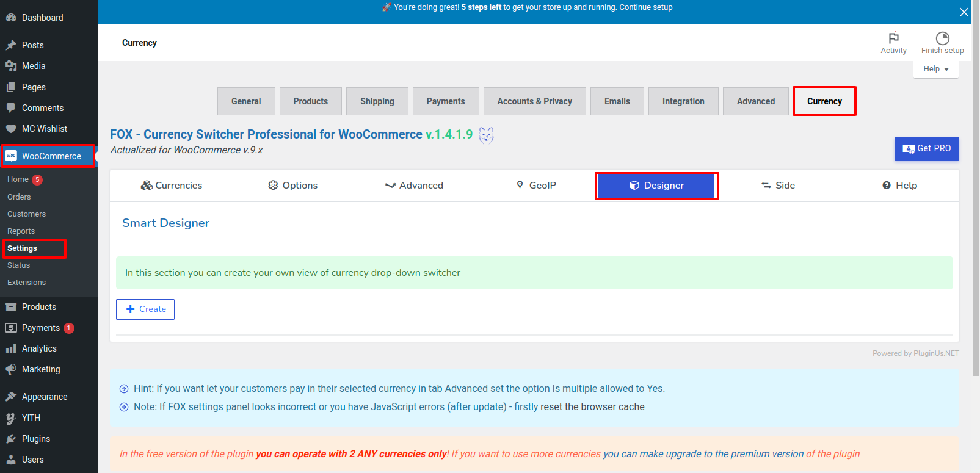Open the PluginUs.NET link
The height and width of the screenshot is (473, 980).
tap(936, 353)
